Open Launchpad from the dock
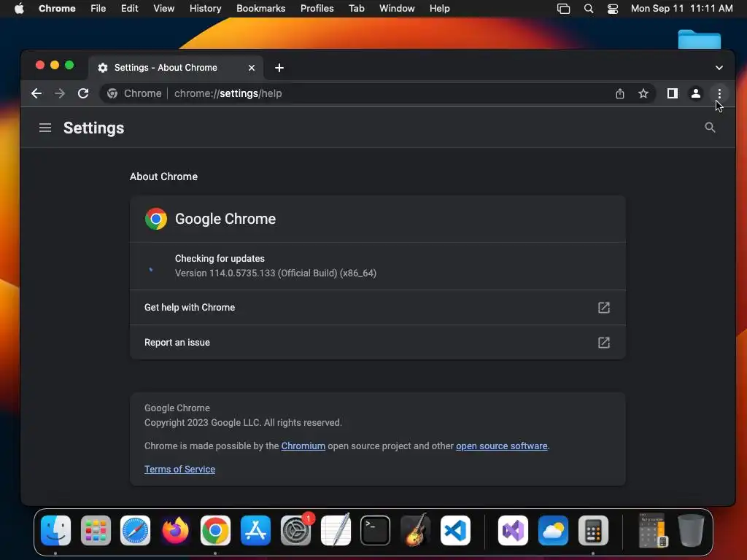 [x=96, y=531]
